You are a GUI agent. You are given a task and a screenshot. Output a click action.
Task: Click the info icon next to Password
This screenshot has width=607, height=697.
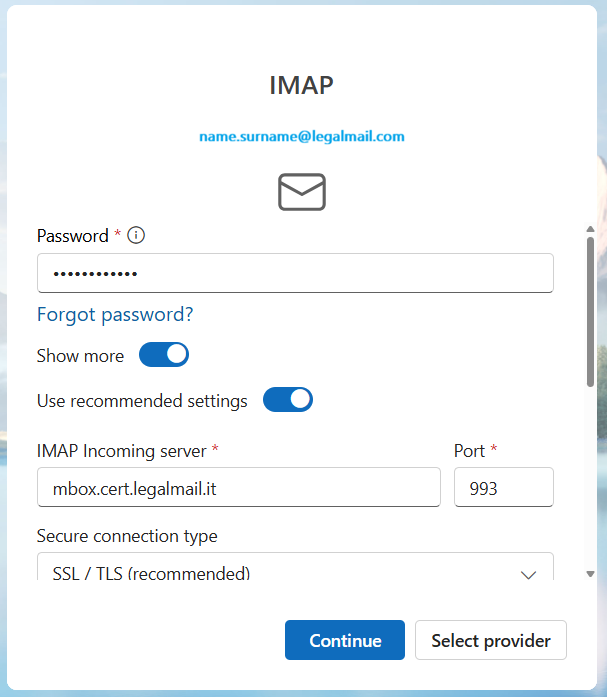[137, 236]
